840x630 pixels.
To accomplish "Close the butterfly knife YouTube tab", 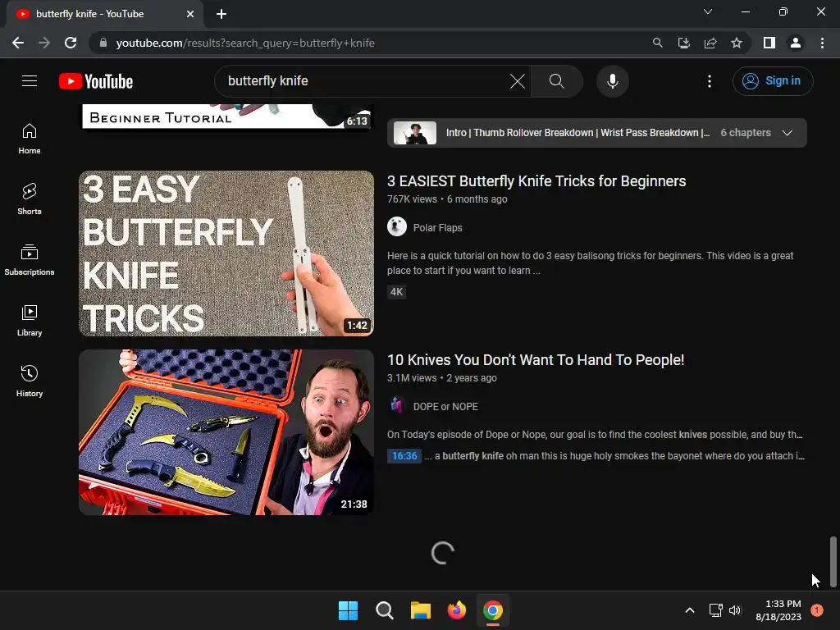I will click(x=190, y=14).
